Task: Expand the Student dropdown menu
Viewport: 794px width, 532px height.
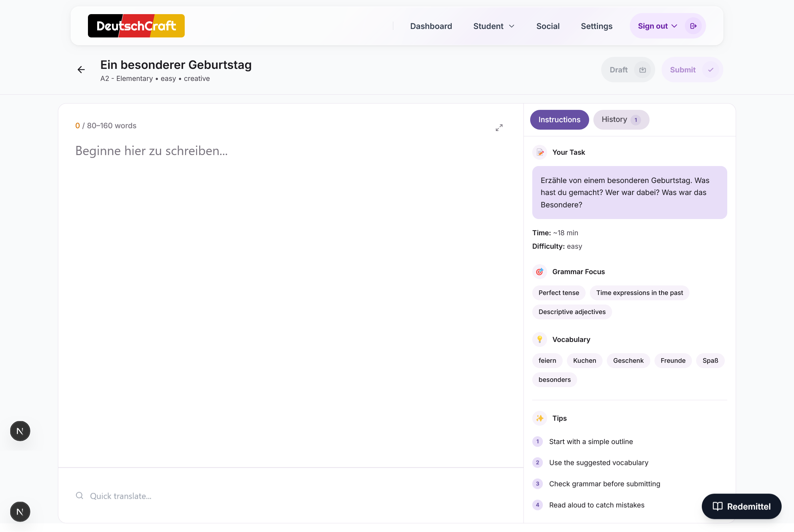Action: (494, 26)
